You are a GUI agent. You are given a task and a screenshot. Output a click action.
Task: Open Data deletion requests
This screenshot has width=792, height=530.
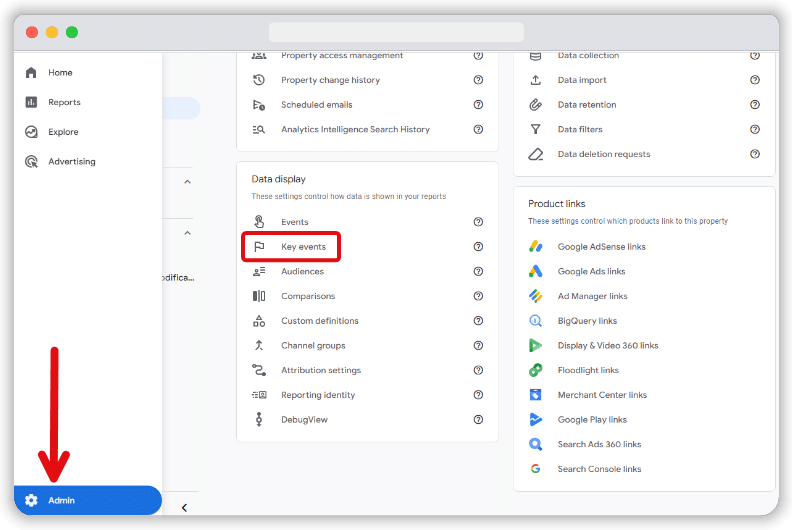tap(604, 154)
